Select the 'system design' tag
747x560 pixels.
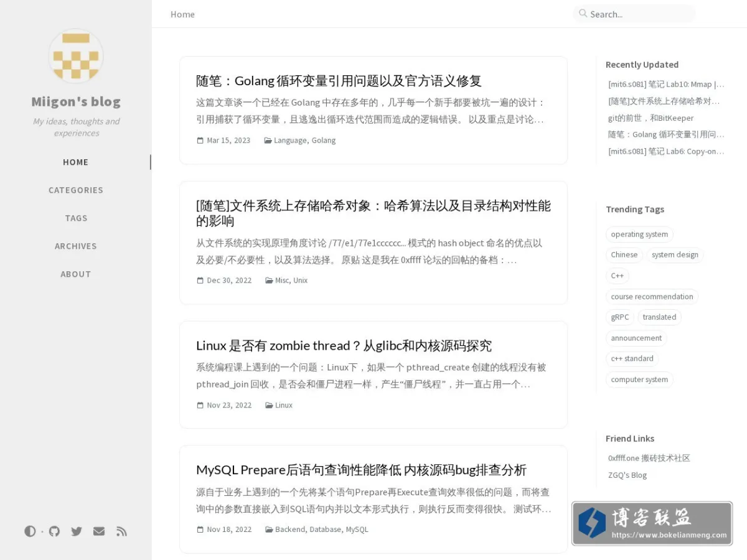coord(675,255)
